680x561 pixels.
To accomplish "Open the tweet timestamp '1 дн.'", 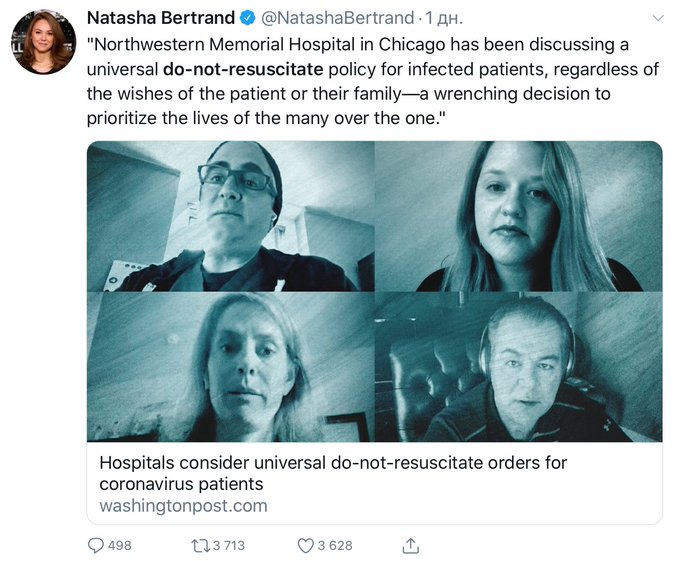I will point(444,18).
